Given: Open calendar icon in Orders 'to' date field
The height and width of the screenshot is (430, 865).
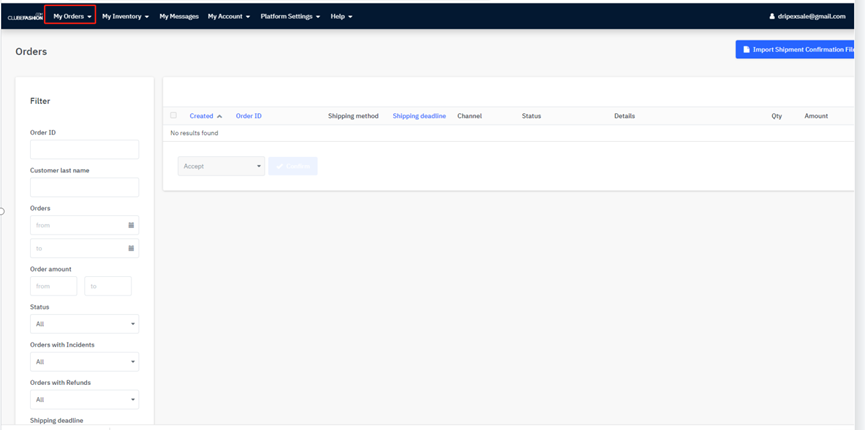Looking at the screenshot, I should 131,248.
